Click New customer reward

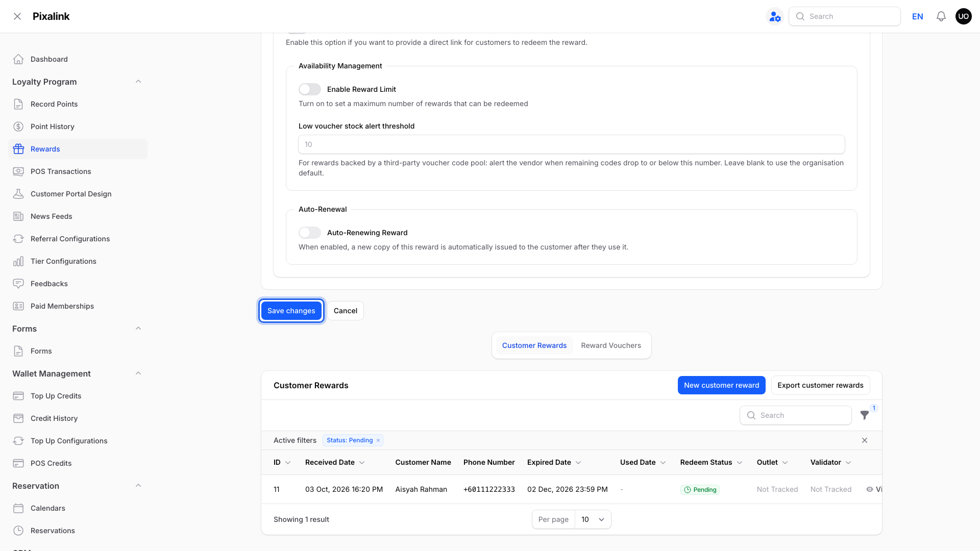[x=722, y=385]
